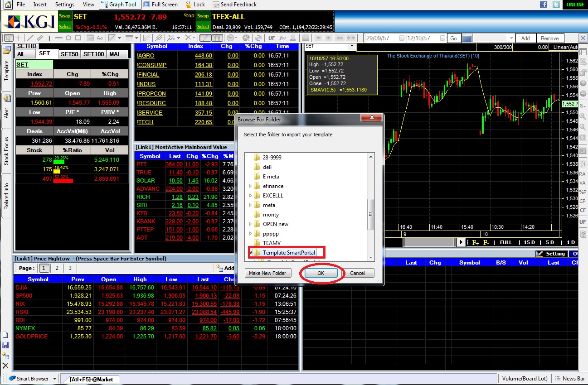The width and height of the screenshot is (588, 385).
Task: Click the Go button beside dates
Action: click(453, 38)
